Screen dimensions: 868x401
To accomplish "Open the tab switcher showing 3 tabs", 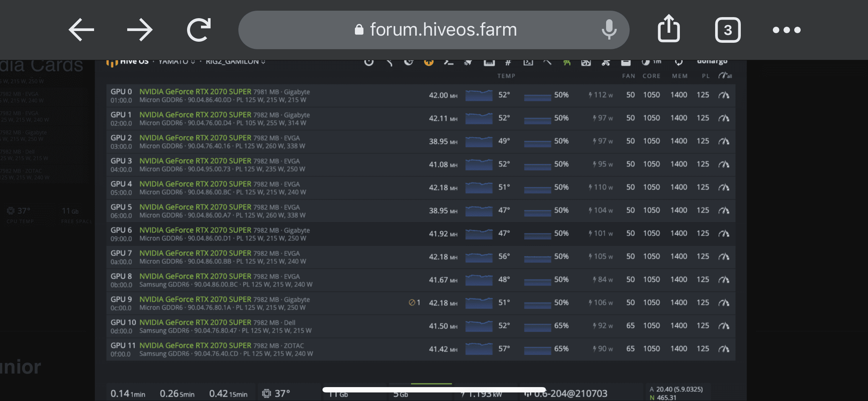I will [x=728, y=30].
